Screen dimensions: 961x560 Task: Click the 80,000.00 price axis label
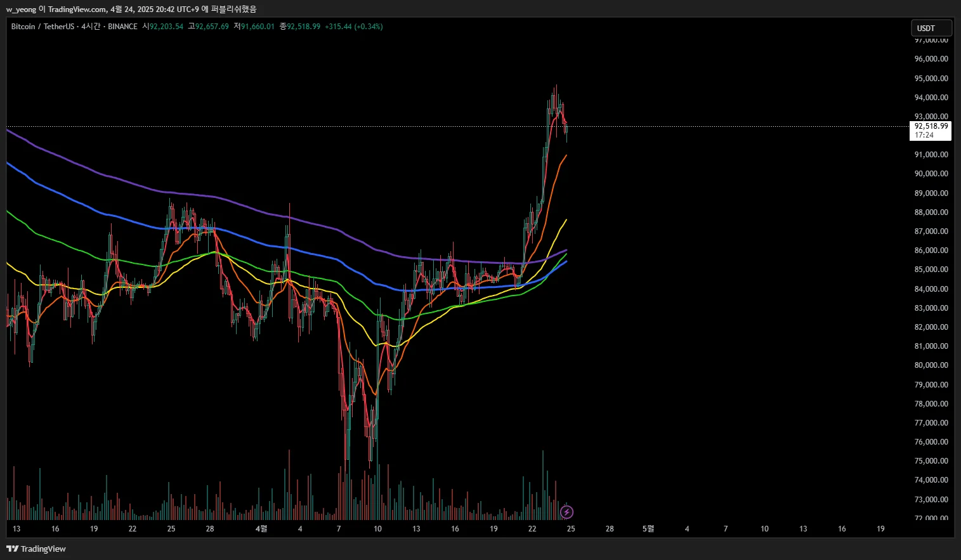click(931, 365)
